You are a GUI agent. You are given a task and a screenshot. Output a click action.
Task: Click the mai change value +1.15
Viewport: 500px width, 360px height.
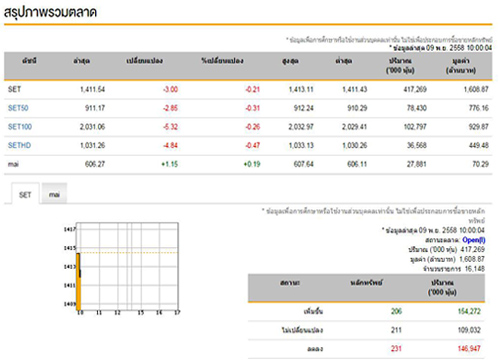tap(169, 164)
